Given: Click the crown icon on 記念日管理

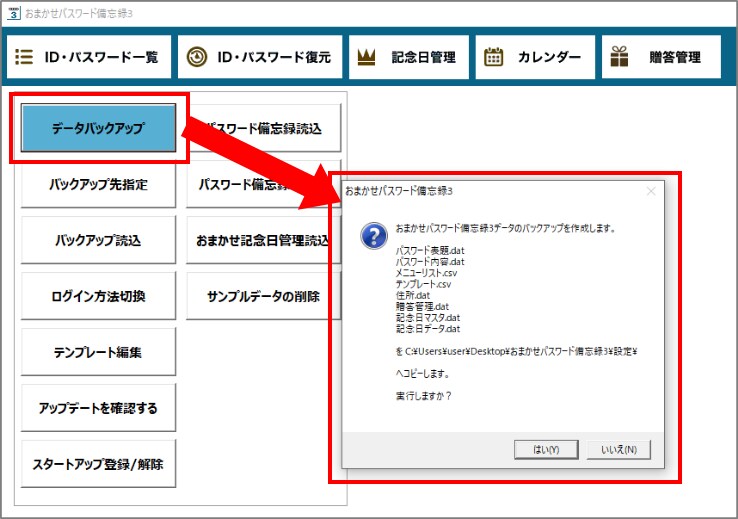Looking at the screenshot, I should click(366, 57).
